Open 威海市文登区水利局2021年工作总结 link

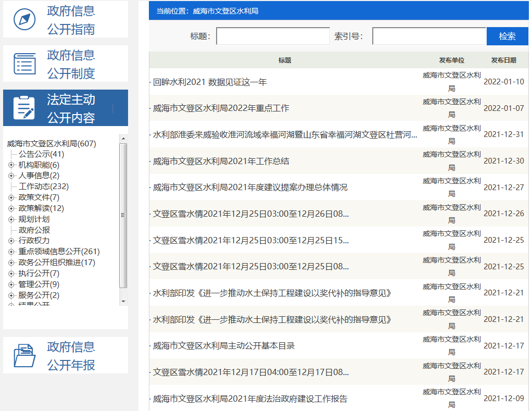click(221, 161)
